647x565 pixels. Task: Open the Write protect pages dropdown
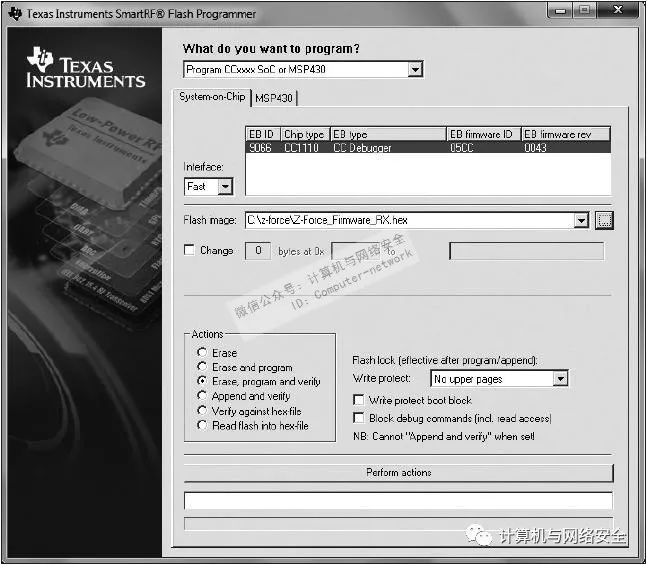560,378
